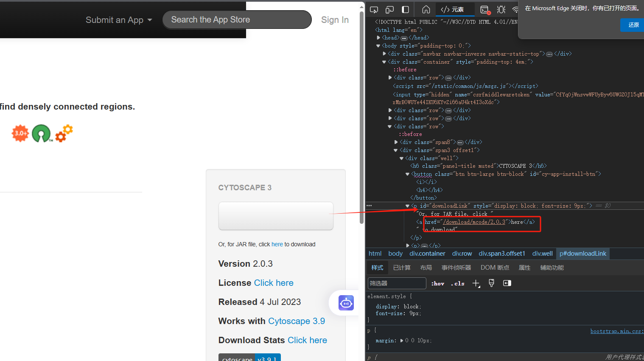
Task: Open the DevTools Welcome home icon
Action: coord(426,10)
